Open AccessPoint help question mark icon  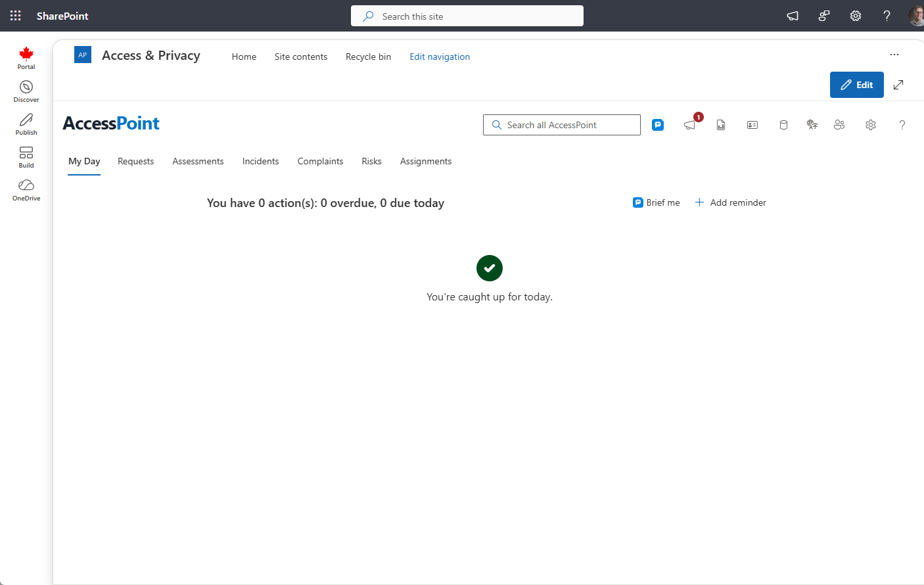[902, 125]
